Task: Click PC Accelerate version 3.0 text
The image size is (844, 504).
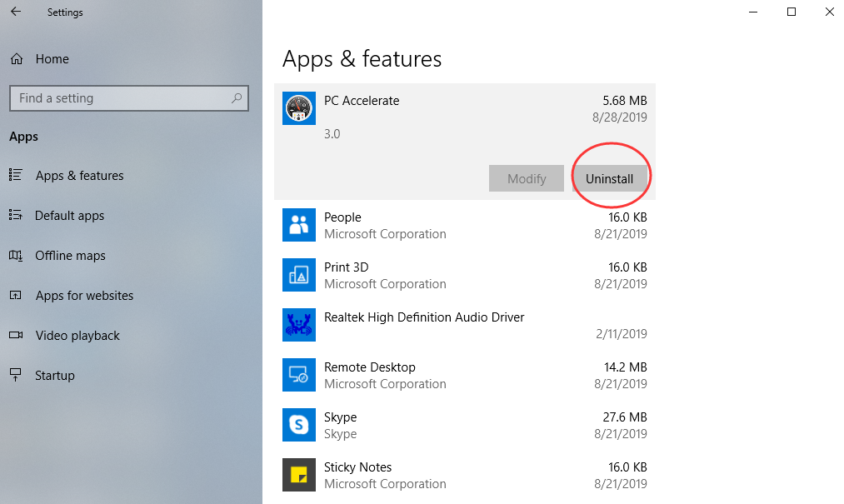Action: click(332, 133)
